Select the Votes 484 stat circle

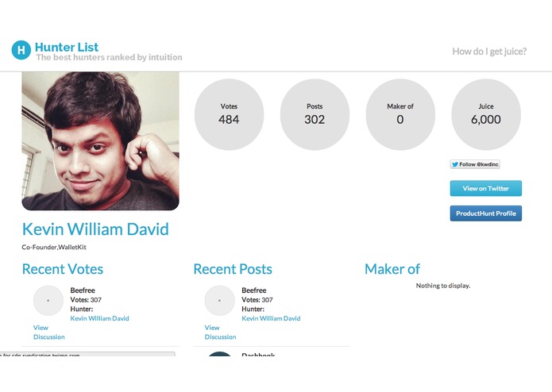click(229, 114)
